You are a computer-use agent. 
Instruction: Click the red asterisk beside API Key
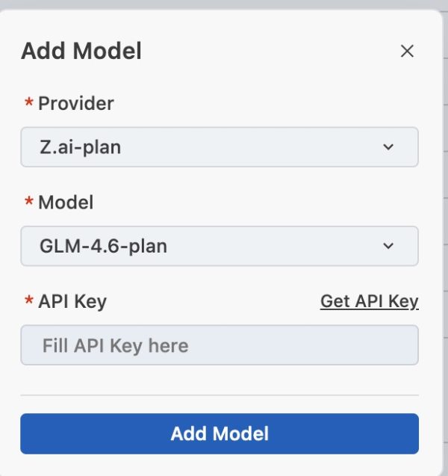click(x=29, y=301)
